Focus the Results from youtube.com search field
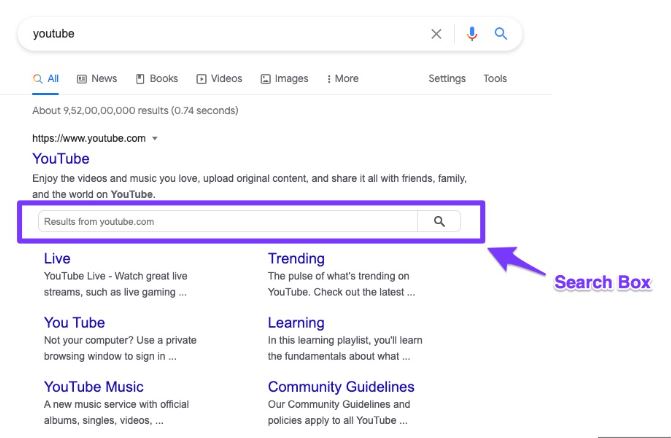This screenshot has width=671, height=438. 228,221
